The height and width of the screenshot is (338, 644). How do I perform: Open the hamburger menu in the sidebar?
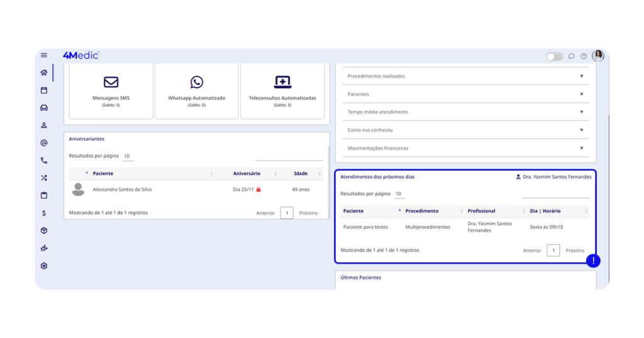pos(44,55)
